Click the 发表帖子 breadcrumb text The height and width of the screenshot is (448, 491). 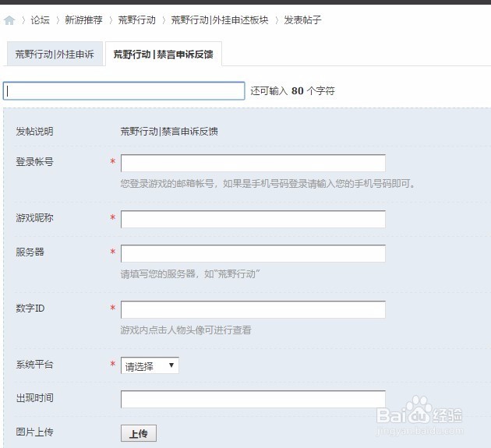pyautogui.click(x=302, y=20)
